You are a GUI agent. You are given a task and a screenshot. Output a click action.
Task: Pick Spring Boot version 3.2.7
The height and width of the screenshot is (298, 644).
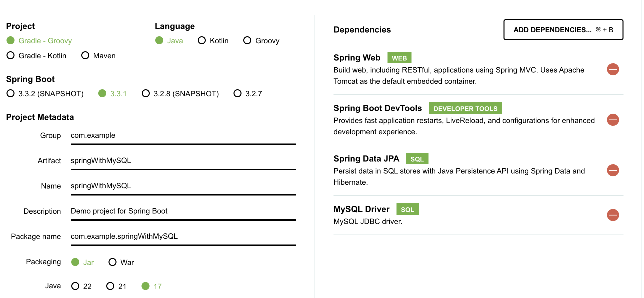click(237, 93)
